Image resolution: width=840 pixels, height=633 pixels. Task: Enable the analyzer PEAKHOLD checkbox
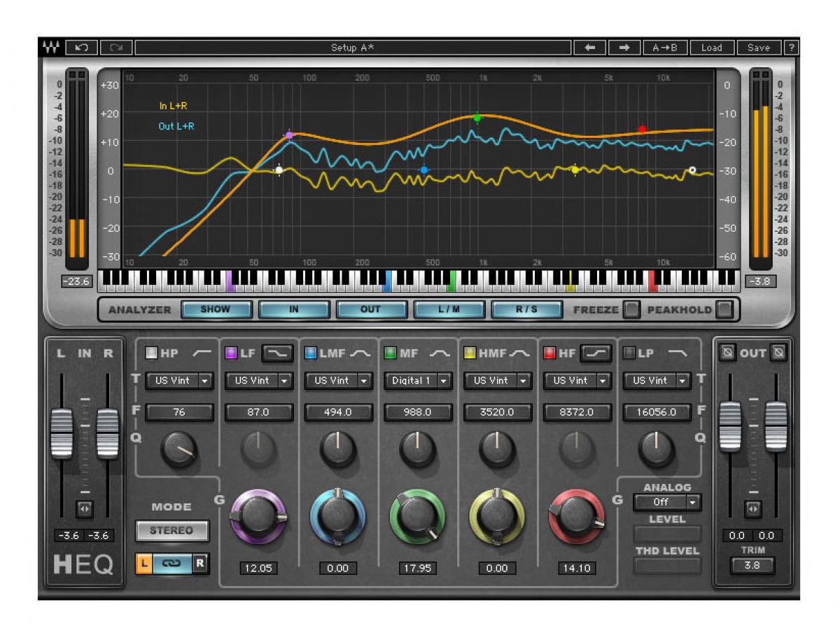click(725, 309)
